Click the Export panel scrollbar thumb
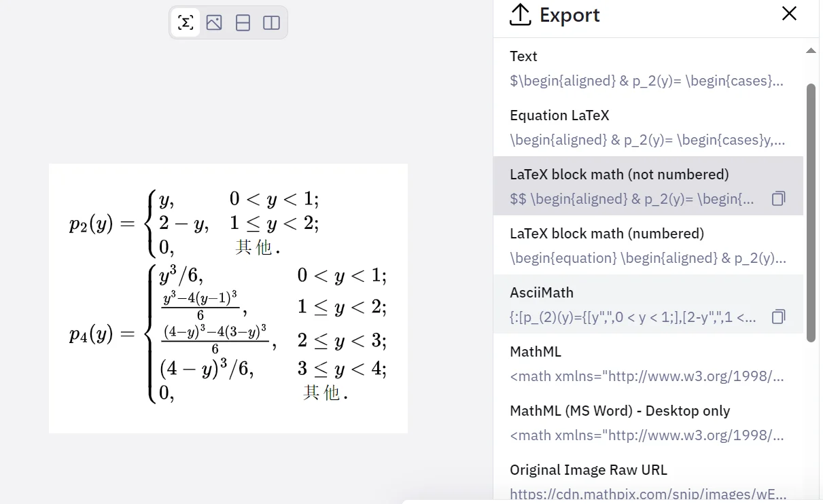 (811, 213)
